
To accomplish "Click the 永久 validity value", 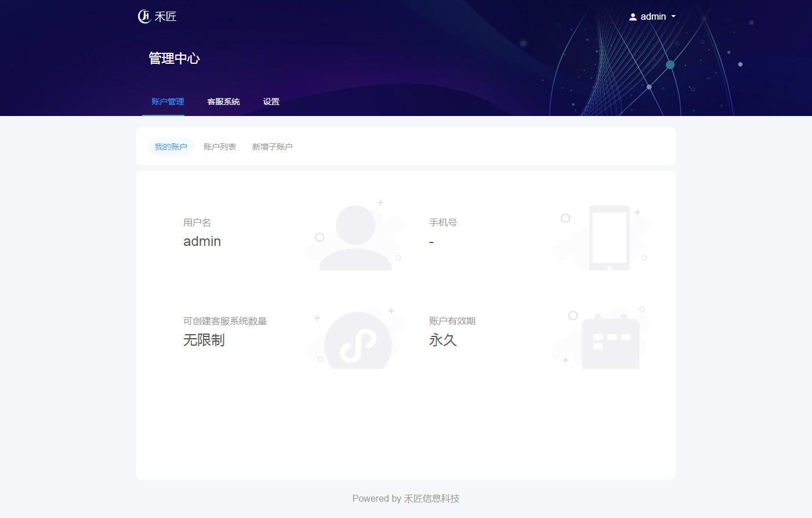I will click(x=443, y=340).
